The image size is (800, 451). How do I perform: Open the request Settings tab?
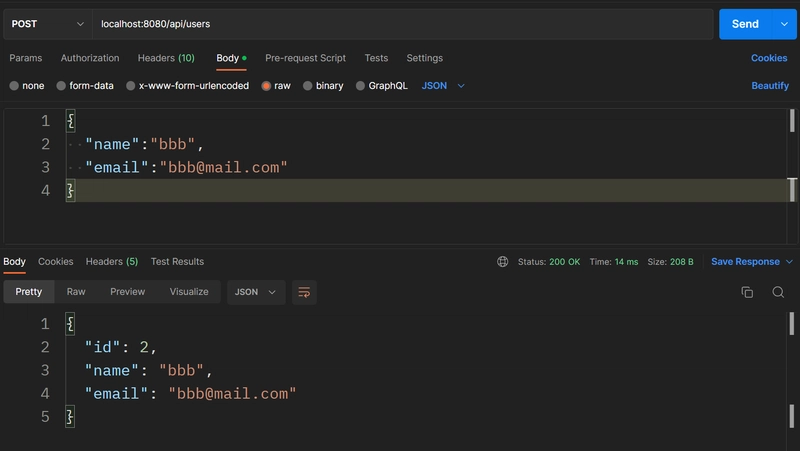click(424, 58)
